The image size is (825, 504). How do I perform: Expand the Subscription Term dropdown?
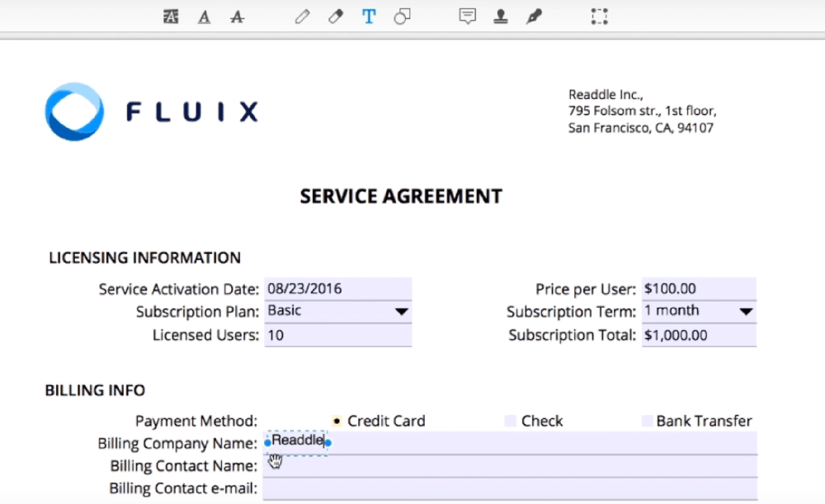[746, 312]
